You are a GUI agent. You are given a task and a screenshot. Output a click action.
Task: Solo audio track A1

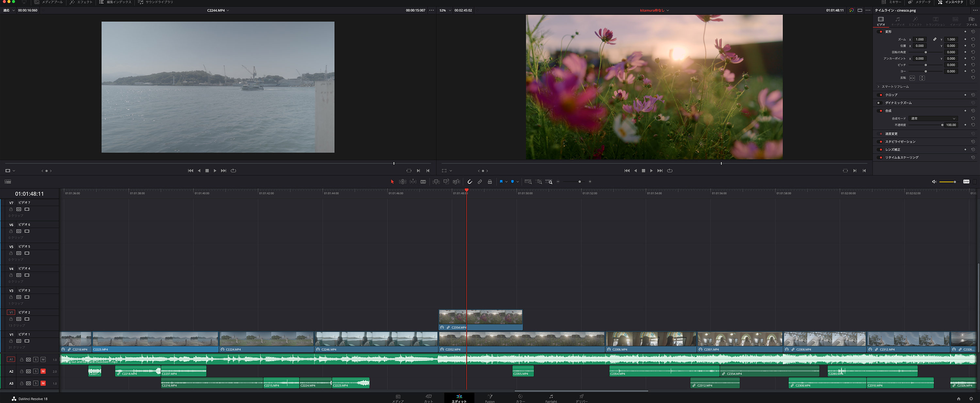pyautogui.click(x=36, y=360)
